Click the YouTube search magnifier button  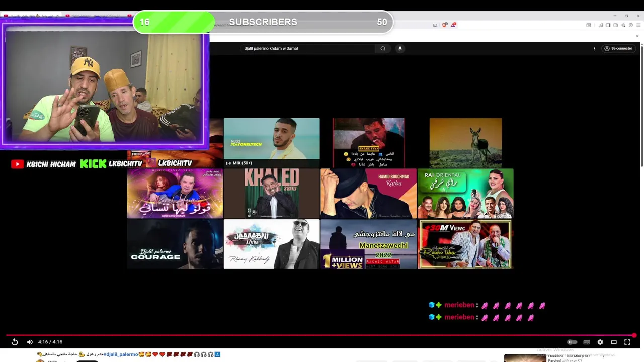point(383,48)
